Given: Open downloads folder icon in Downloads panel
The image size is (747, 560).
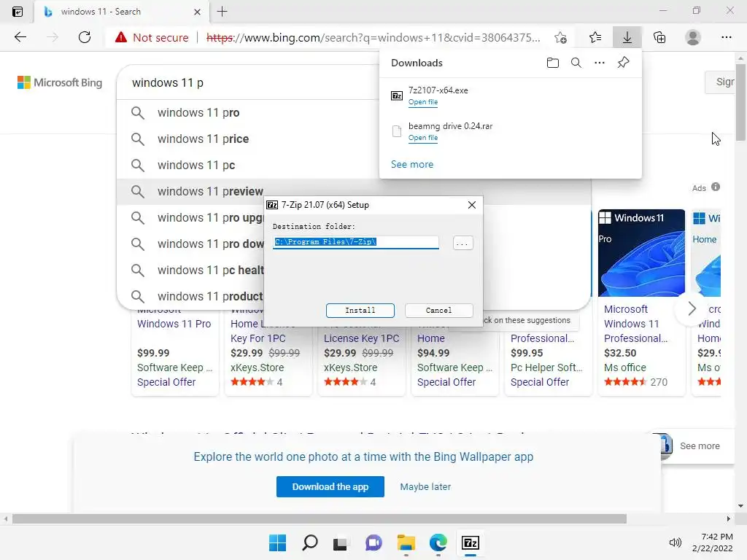Looking at the screenshot, I should pos(553,63).
